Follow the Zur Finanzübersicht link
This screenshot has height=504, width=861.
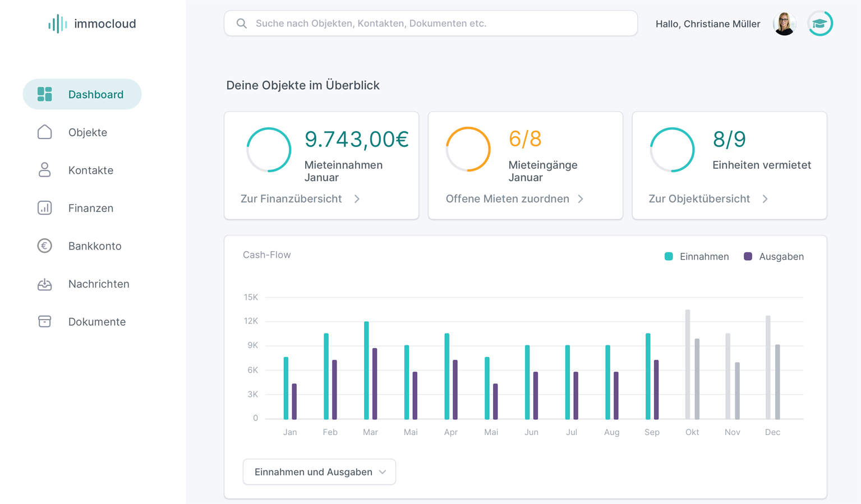pos(291,199)
